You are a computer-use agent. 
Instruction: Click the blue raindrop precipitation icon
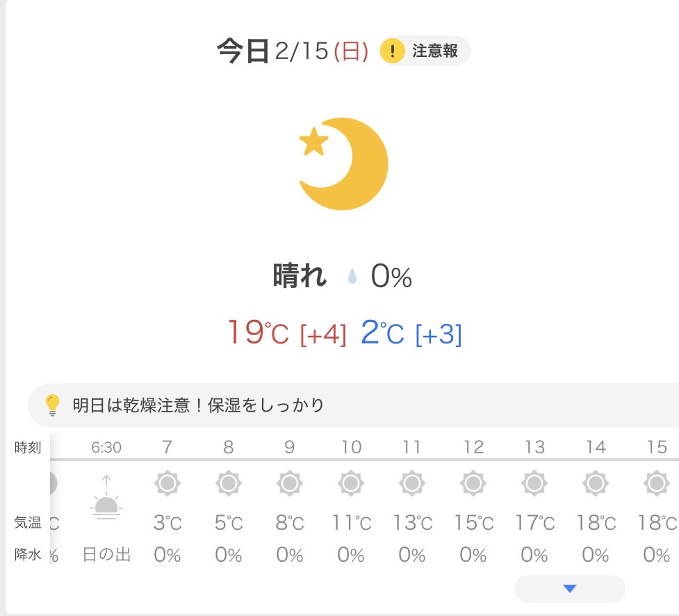click(352, 277)
